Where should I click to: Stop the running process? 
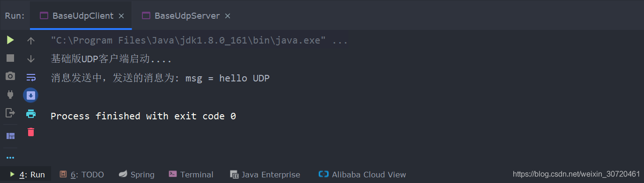[10, 58]
